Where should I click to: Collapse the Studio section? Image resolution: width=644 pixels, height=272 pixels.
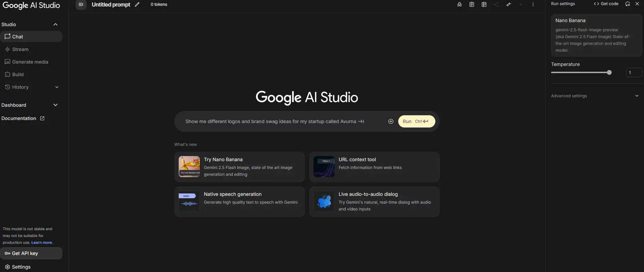55,24
